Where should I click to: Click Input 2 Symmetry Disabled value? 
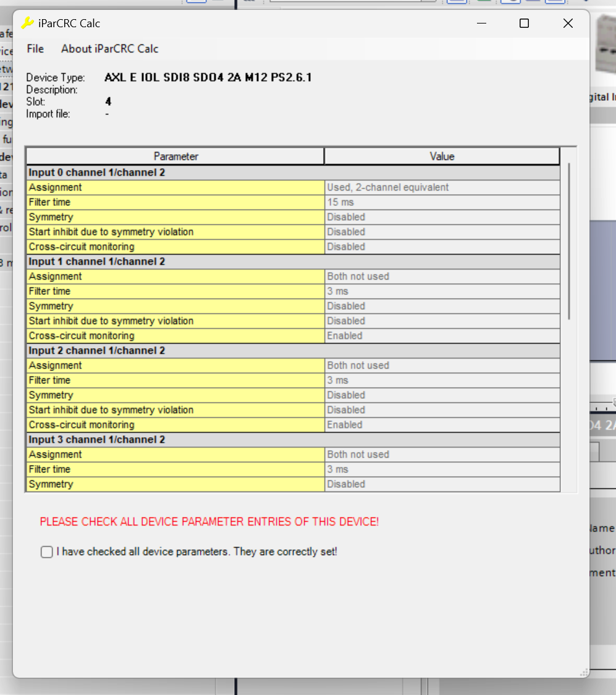(x=442, y=395)
